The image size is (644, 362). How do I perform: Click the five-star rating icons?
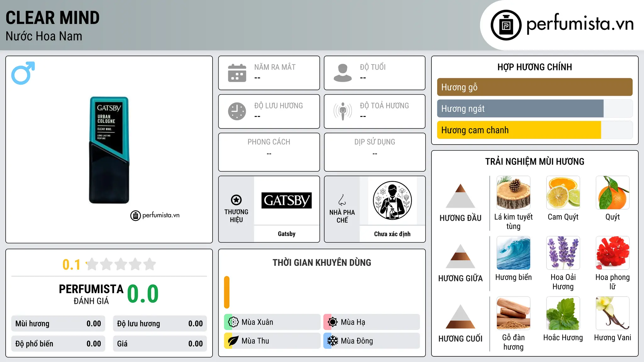121,264
